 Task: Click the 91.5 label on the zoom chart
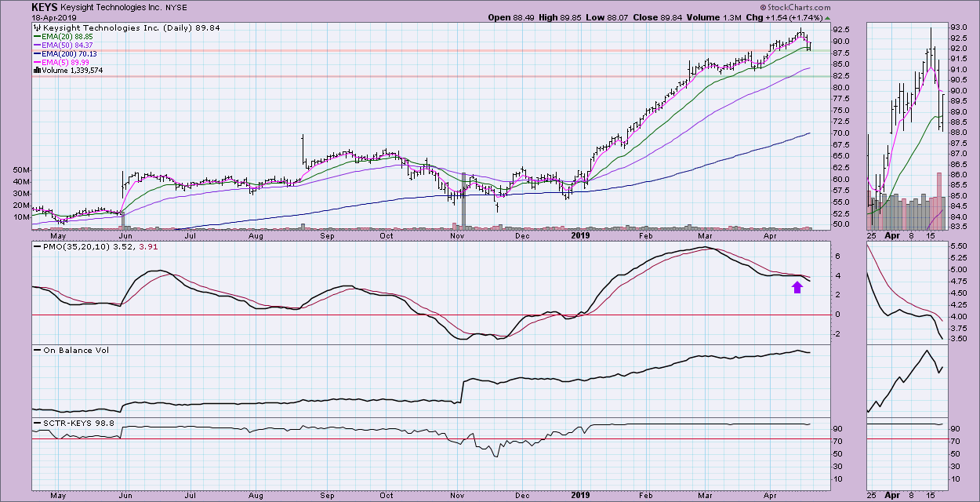coord(959,59)
